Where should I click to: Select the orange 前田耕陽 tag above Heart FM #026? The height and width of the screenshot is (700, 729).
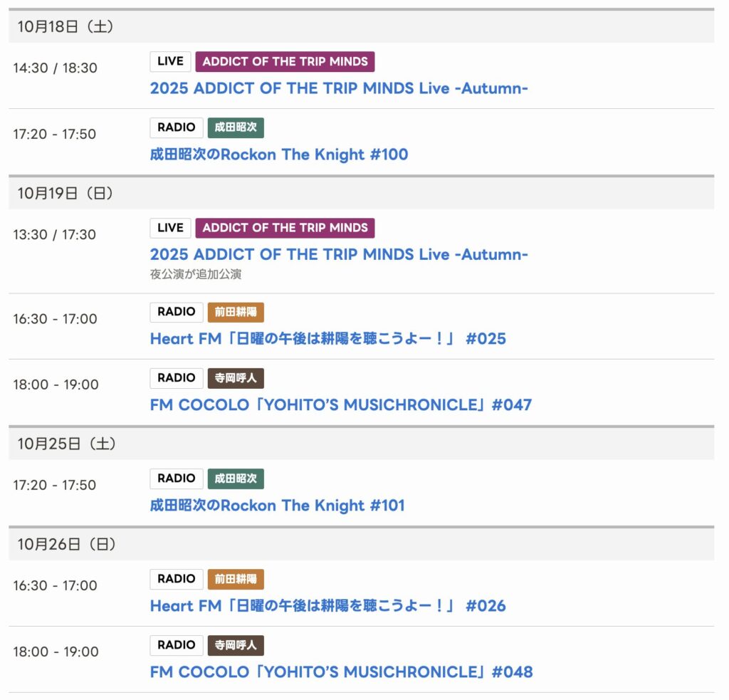coord(236,579)
